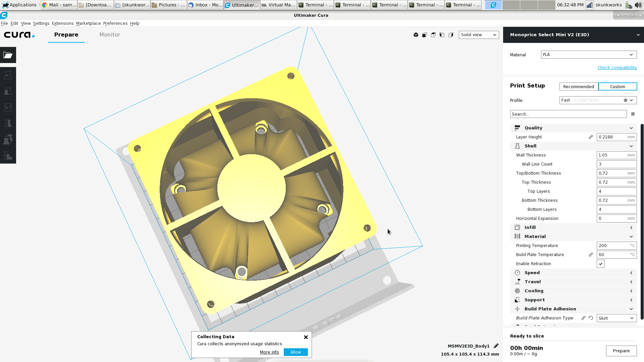The height and width of the screenshot is (362, 644).
Task: Switch camera to left side view icon
Action: (442, 35)
